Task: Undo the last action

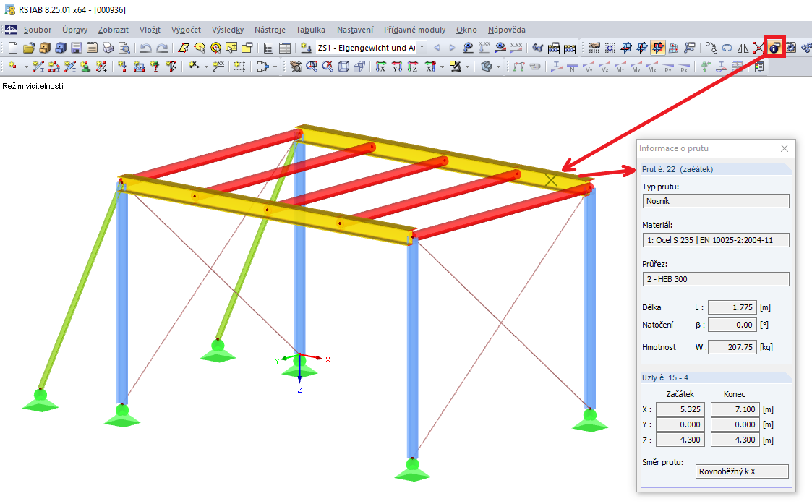Action: click(x=145, y=48)
